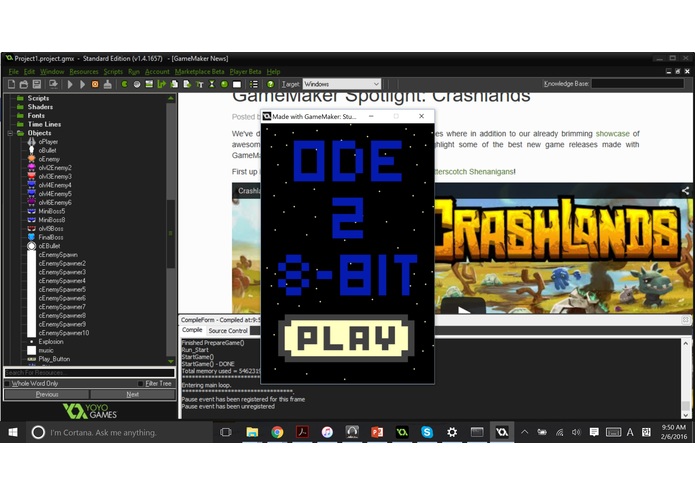The height and width of the screenshot is (494, 695).
Task: Click the oPlayer spaceship sprite icon
Action: coord(31,142)
